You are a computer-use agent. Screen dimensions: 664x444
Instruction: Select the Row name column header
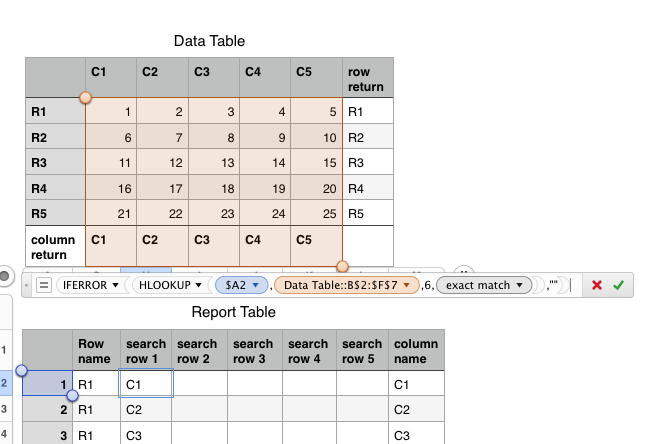[97, 350]
